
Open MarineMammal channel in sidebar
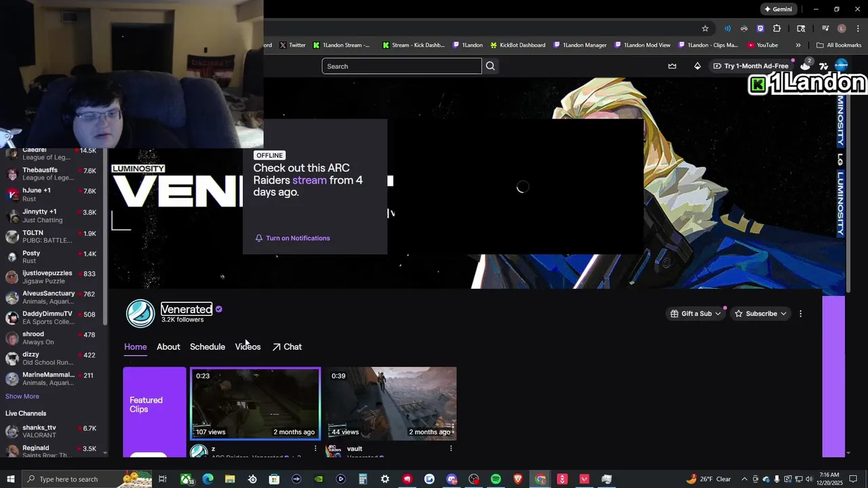tap(52, 378)
